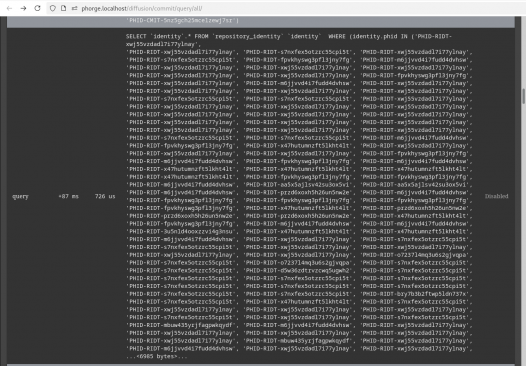526x366 pixels.
Task: Click the page info document icon
Action: (x=63, y=8)
